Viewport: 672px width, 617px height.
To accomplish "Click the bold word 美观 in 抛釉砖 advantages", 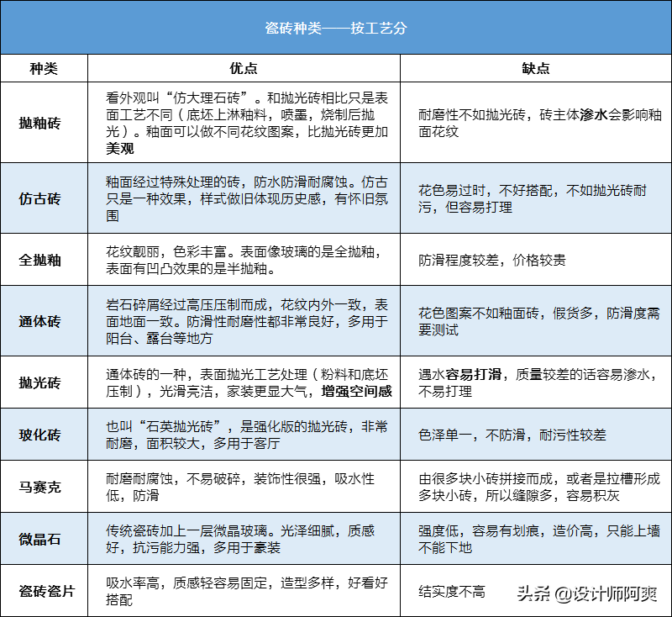I will click(120, 148).
